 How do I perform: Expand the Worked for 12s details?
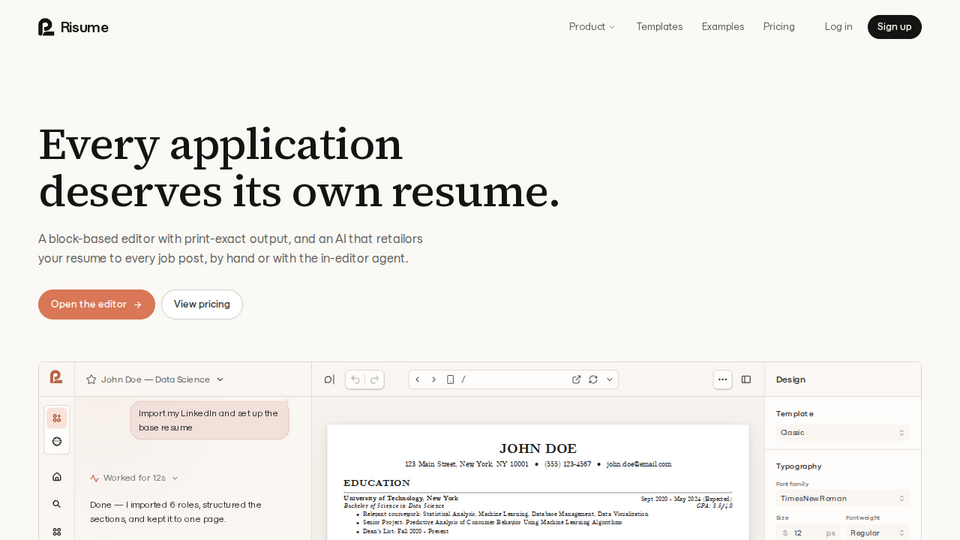[134, 478]
